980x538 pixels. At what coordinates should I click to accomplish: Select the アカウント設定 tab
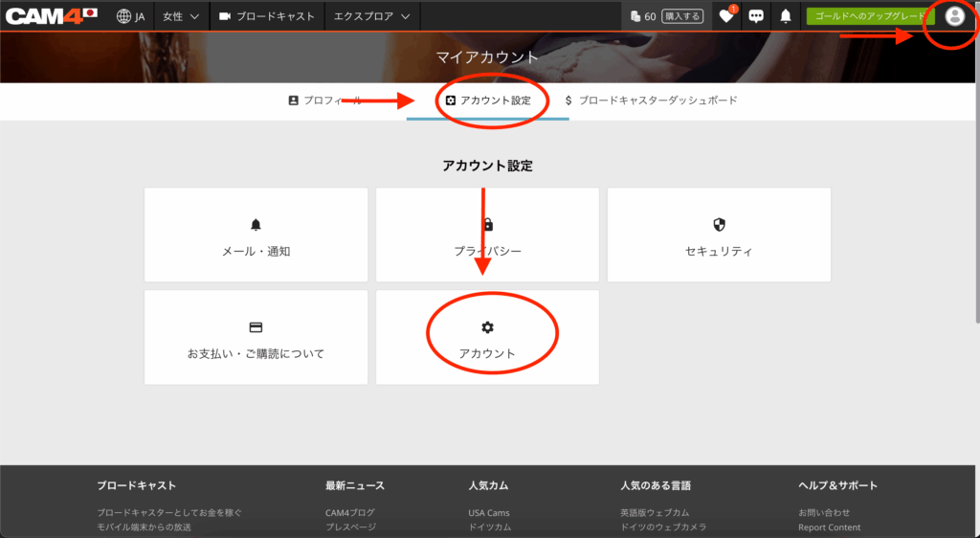tap(488, 100)
